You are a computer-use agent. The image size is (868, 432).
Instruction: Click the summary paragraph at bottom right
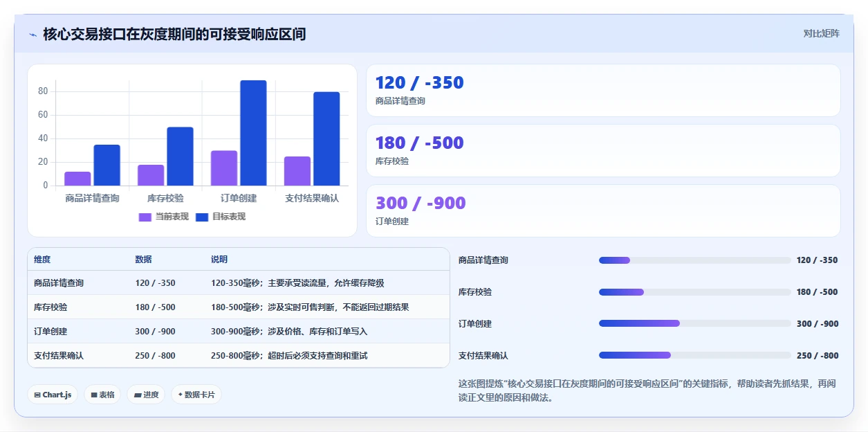pos(647,390)
